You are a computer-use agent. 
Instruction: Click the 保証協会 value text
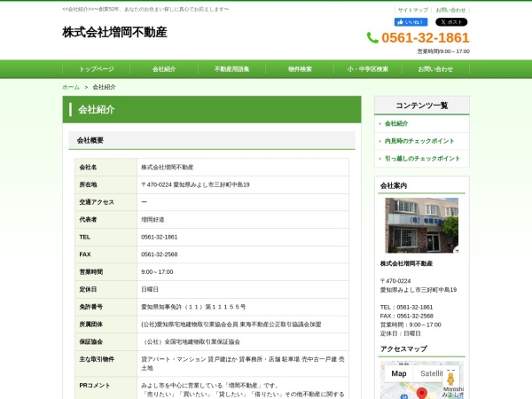192,341
